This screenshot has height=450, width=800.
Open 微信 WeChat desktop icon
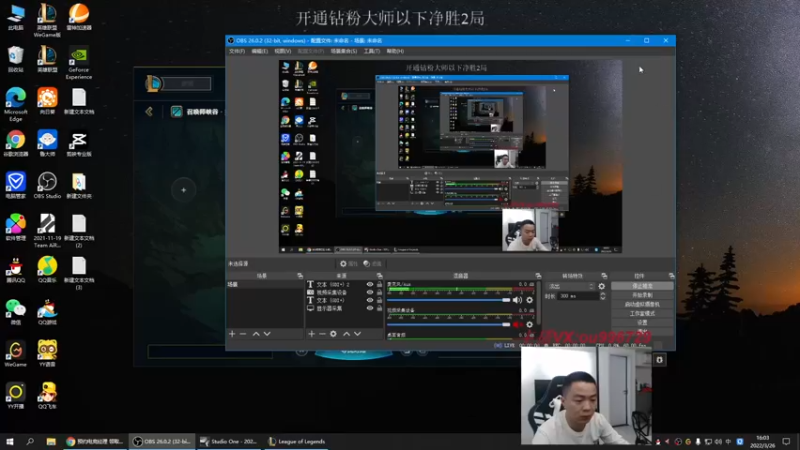click(x=16, y=311)
